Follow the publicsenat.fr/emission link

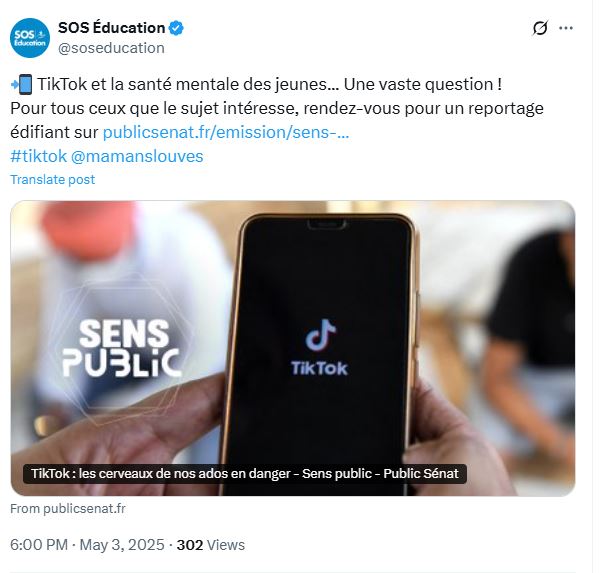click(x=226, y=132)
